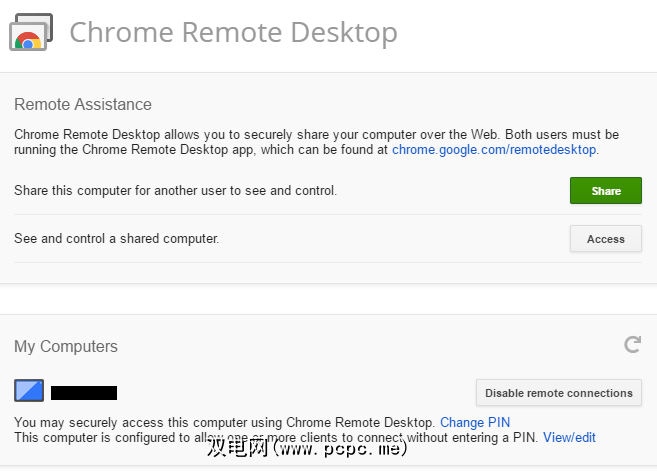Click the Chrome Remote Desktop logo icon
The height and width of the screenshot is (471, 657).
(x=28, y=33)
